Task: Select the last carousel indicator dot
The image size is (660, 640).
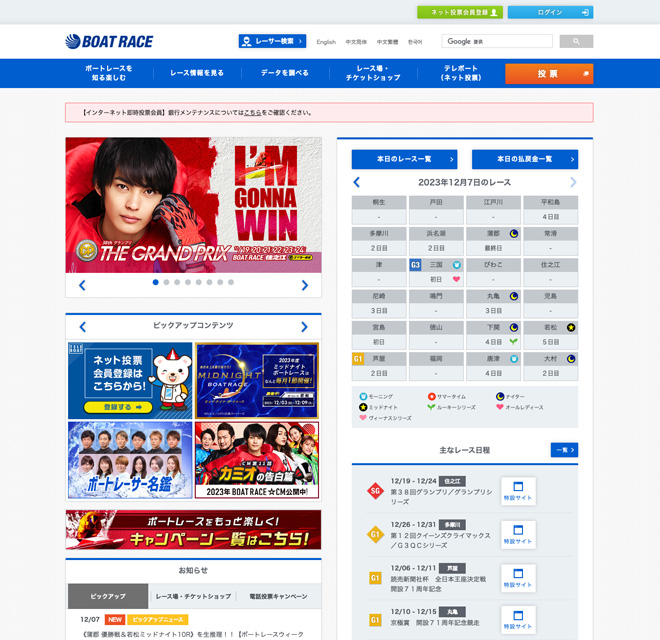Action: click(x=231, y=282)
